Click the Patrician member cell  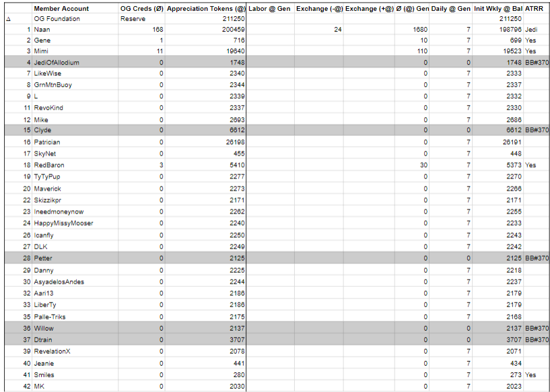tap(75, 142)
